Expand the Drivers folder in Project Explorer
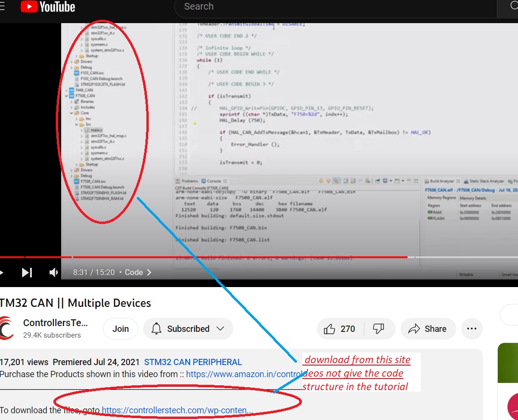The width and height of the screenshot is (518, 420). coord(72,170)
